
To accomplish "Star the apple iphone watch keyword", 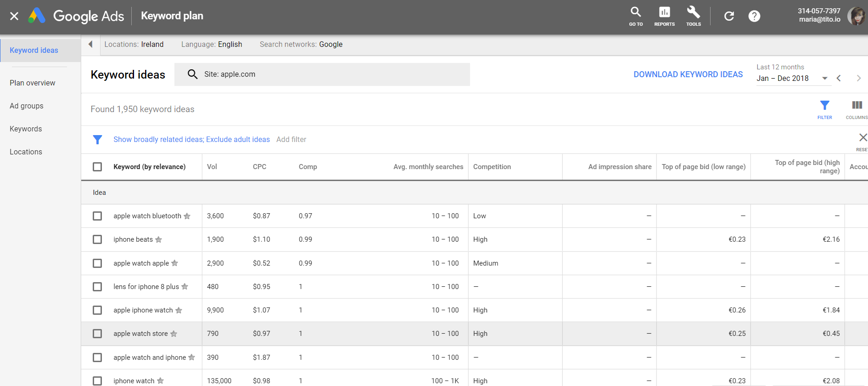I will tap(179, 310).
